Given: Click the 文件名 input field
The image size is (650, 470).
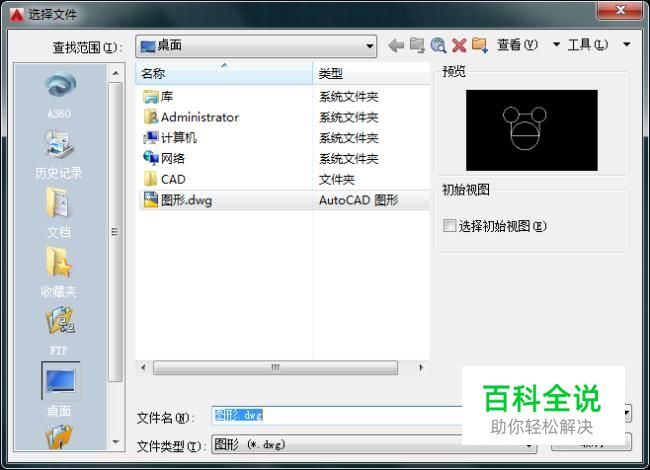Looking at the screenshot, I should 337,415.
